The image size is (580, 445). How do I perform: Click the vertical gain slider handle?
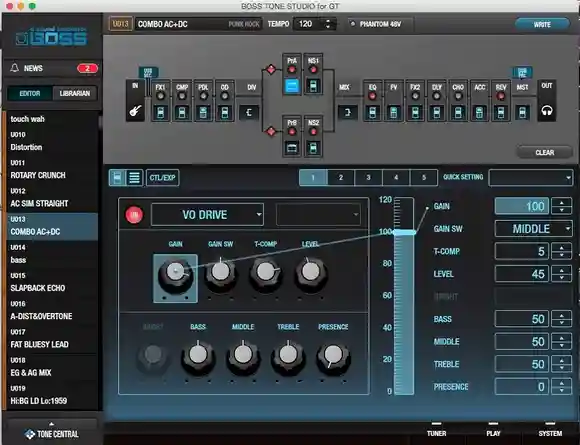[x=404, y=232]
